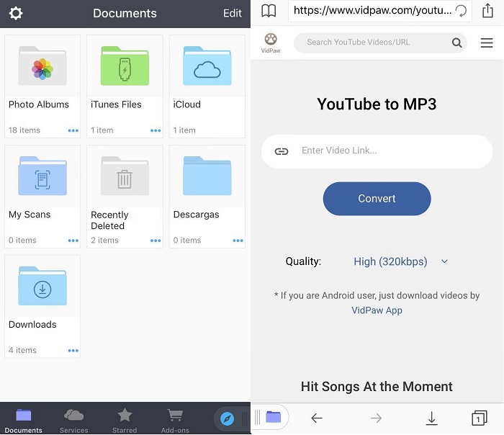504x435 pixels.
Task: Open the VidPaw hamburger menu
Action: pos(487,42)
